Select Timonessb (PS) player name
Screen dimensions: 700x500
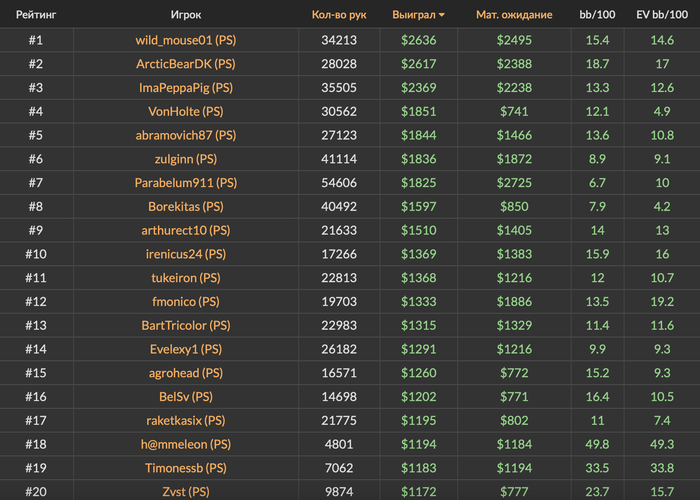[185, 468]
